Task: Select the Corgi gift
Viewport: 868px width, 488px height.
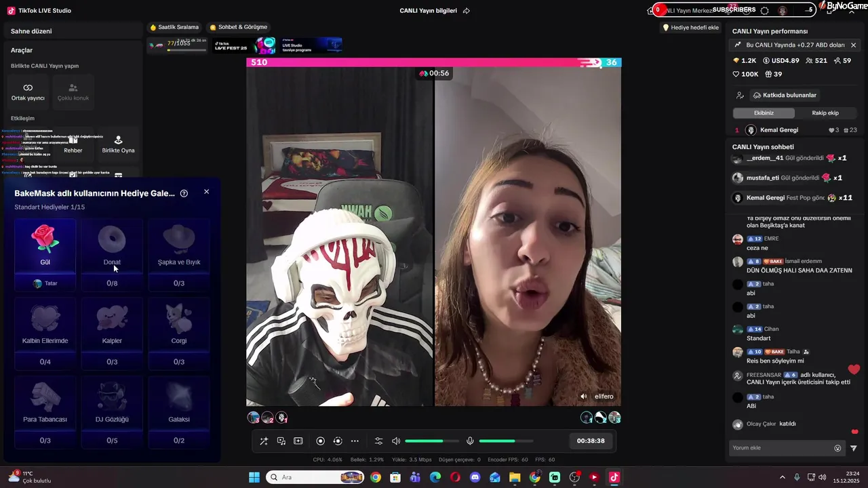Action: click(179, 324)
